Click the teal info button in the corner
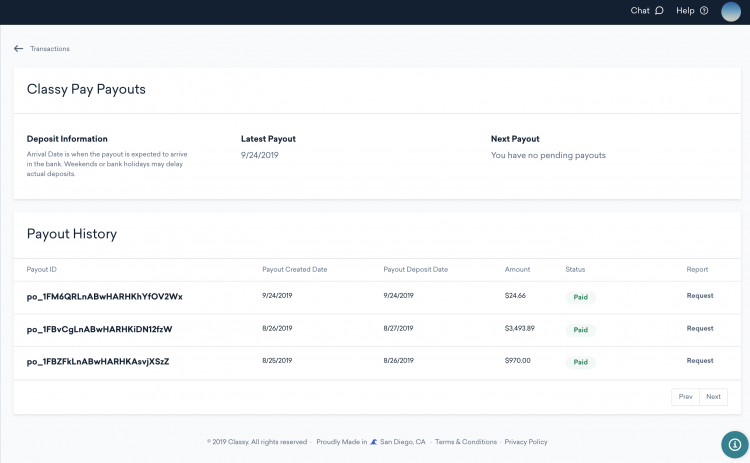The width and height of the screenshot is (750, 463). click(735, 444)
